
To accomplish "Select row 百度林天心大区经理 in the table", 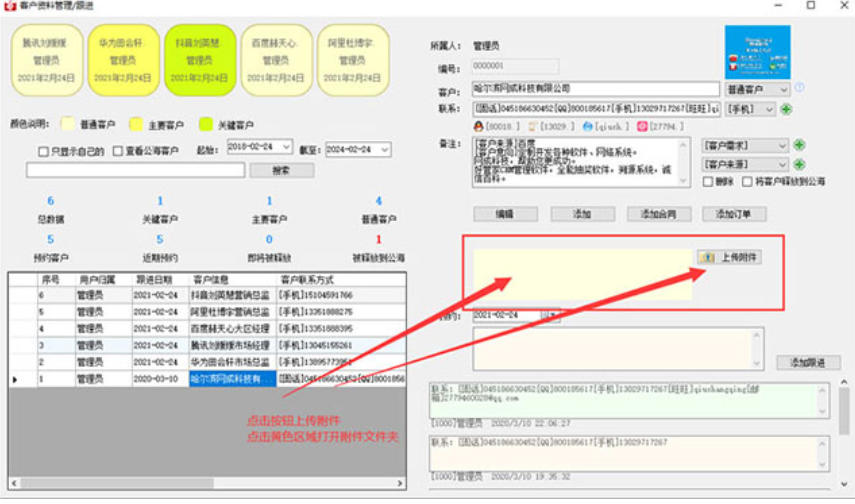I will (207, 328).
